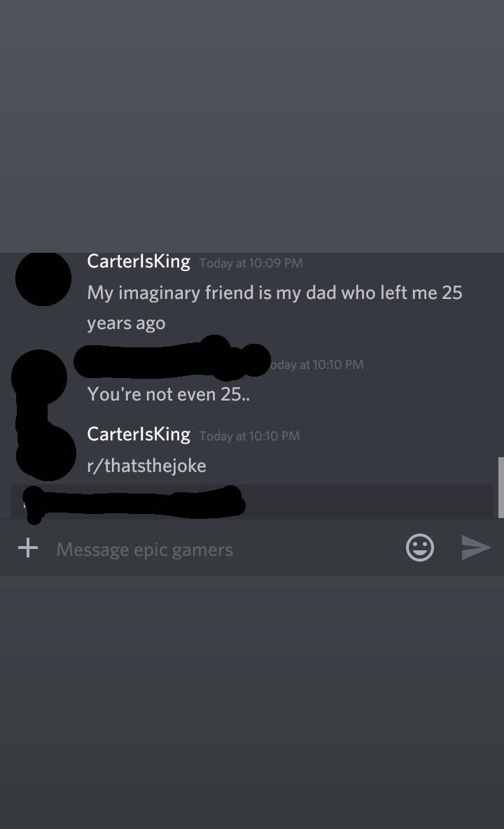Image resolution: width=504 pixels, height=829 pixels.
Task: Open CarterIsKing profile from 10:09 PM message
Action: tap(139, 261)
